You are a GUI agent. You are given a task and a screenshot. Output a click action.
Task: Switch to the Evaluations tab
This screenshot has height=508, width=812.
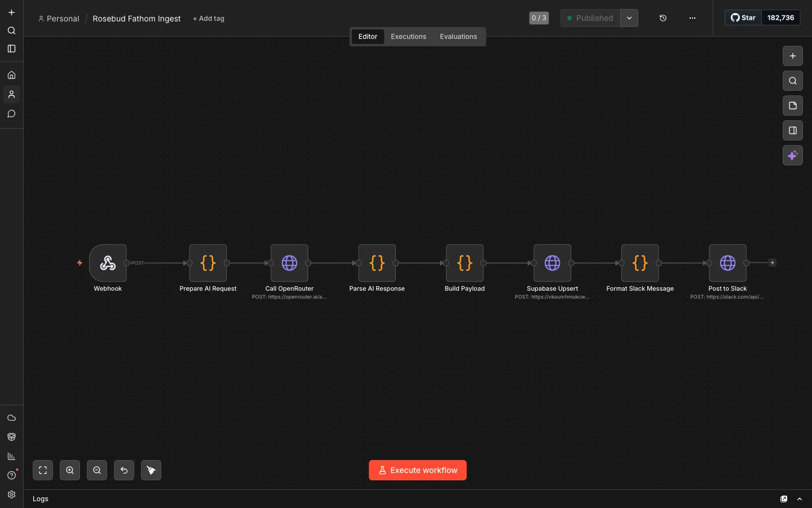pyautogui.click(x=458, y=37)
